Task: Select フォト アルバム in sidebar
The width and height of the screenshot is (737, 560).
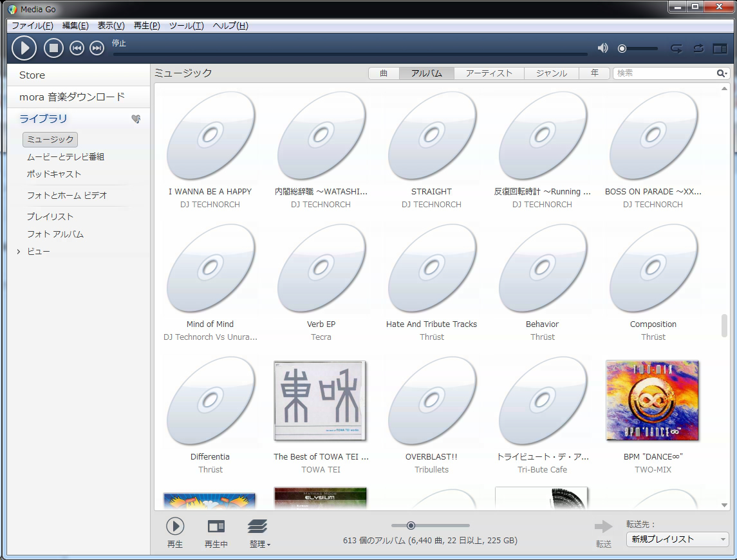Action: pyautogui.click(x=55, y=234)
